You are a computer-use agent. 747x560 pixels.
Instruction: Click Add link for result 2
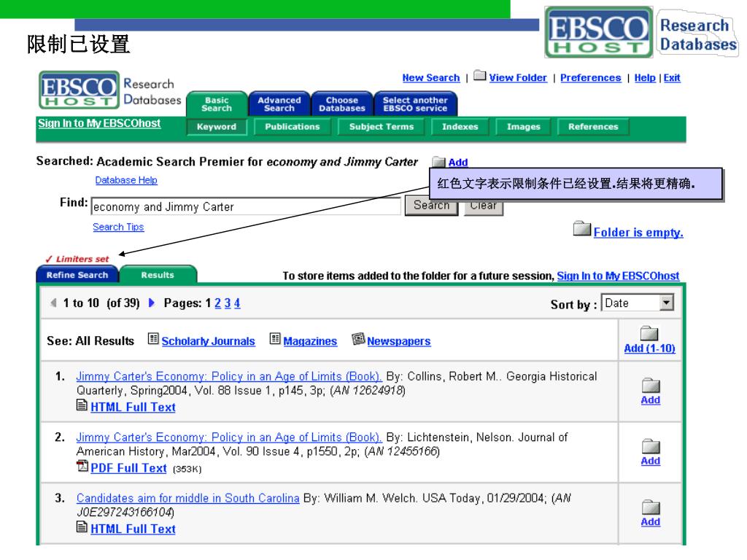(x=650, y=461)
